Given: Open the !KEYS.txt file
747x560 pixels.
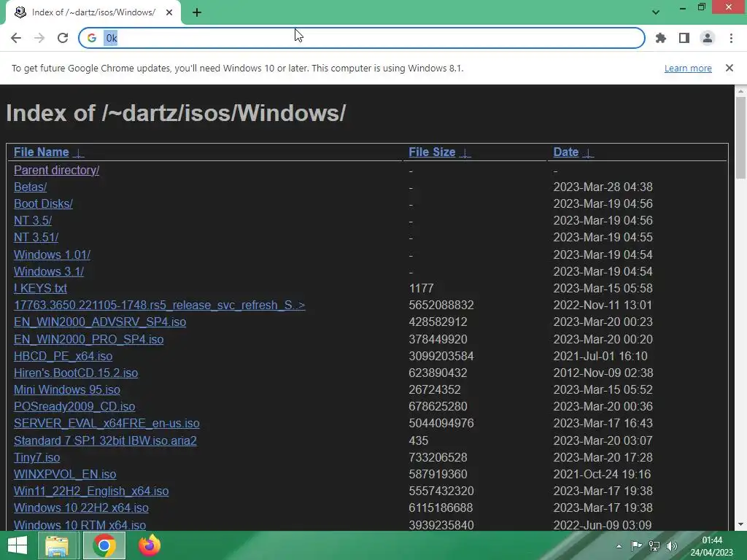Looking at the screenshot, I should (x=40, y=288).
